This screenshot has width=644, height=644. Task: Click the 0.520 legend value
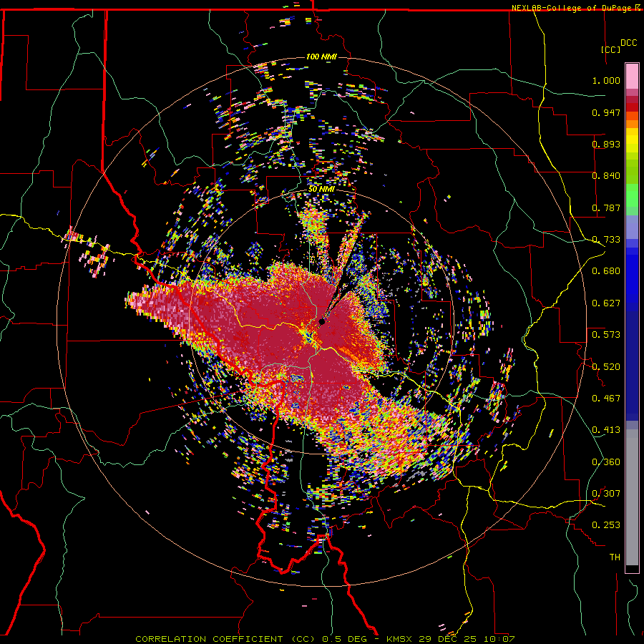tap(606, 367)
